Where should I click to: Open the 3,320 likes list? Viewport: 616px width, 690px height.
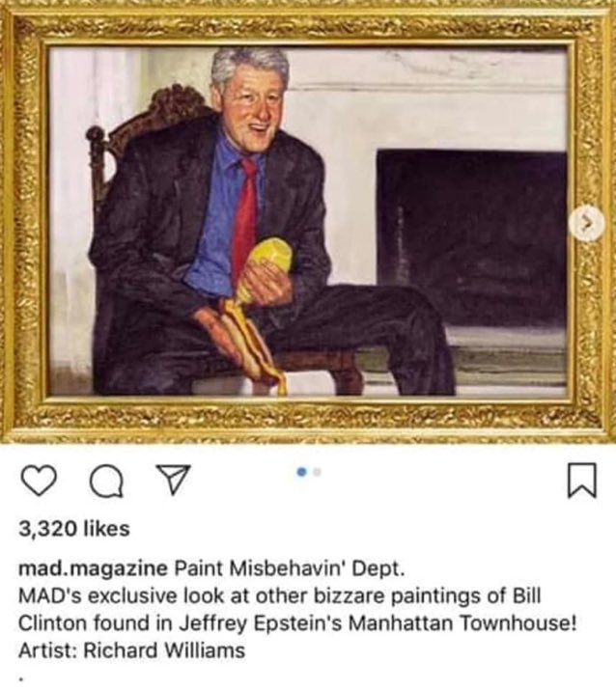pyautogui.click(x=74, y=528)
